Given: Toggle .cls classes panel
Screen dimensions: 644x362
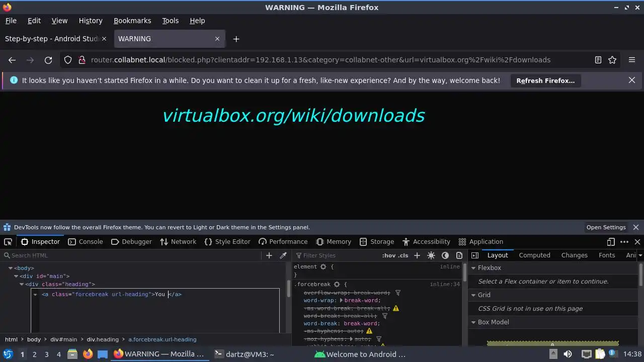Looking at the screenshot, I should [403, 255].
